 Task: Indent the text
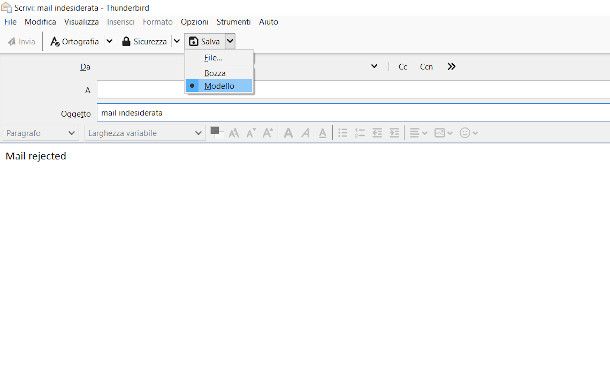point(394,133)
